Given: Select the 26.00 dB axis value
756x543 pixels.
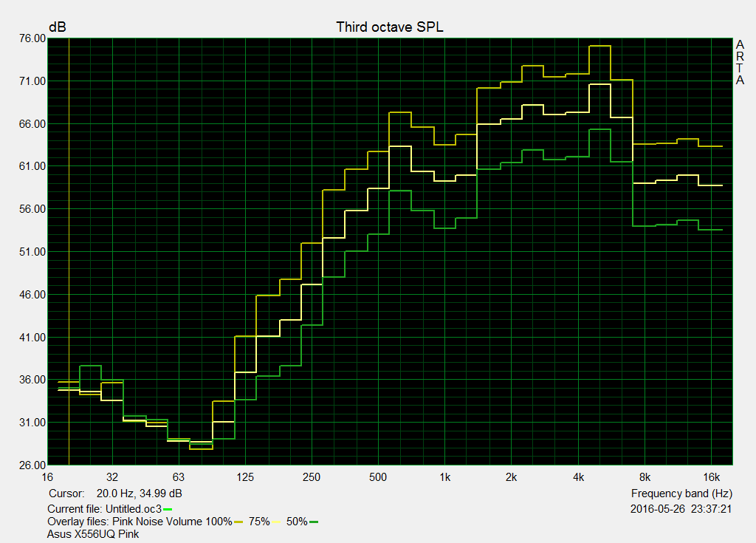Looking at the screenshot, I should click(32, 465).
